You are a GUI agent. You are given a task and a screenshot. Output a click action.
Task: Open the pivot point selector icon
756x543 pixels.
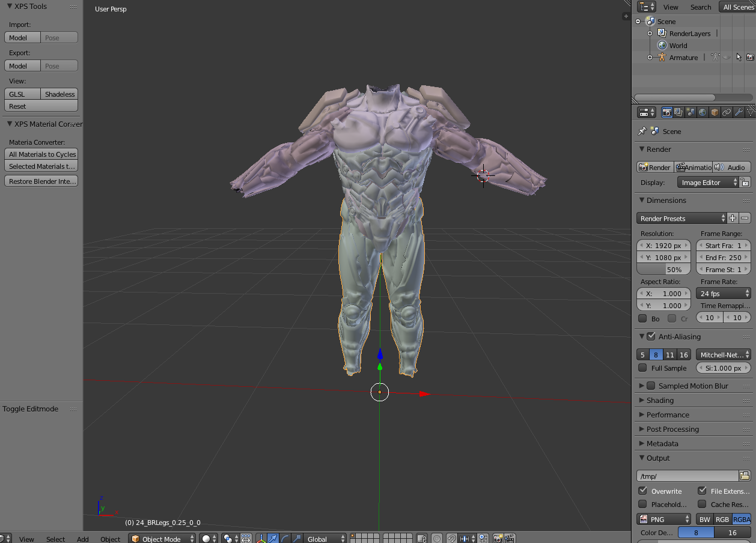(230, 539)
